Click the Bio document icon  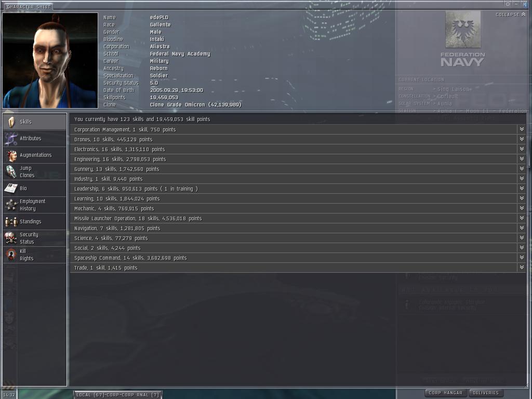tap(11, 188)
